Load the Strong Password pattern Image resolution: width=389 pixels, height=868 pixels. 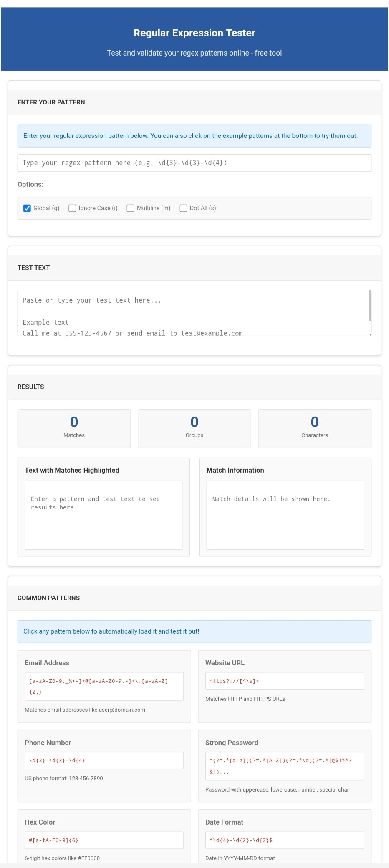[285, 766]
